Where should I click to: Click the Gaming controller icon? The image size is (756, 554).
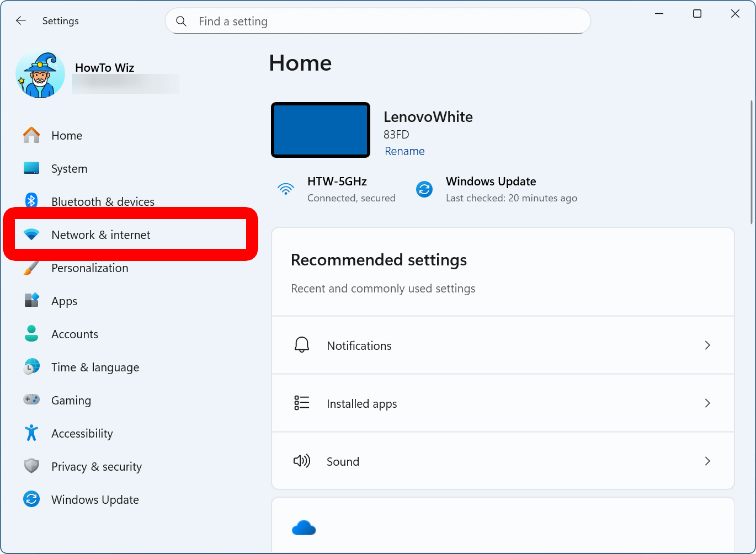(31, 399)
